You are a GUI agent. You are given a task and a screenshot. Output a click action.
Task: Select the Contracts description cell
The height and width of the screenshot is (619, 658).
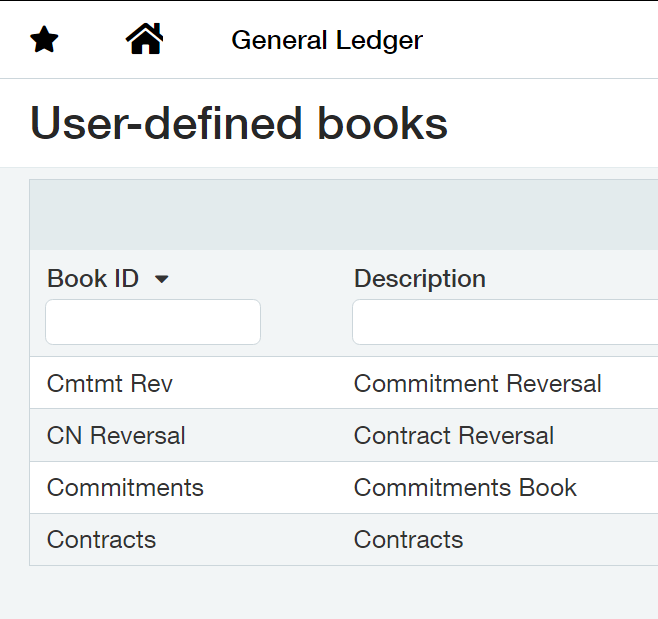(x=408, y=539)
